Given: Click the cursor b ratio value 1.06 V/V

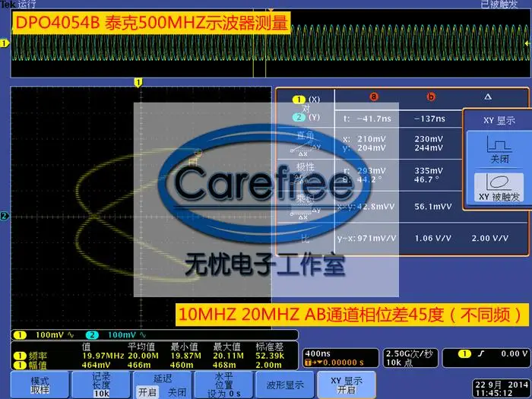Looking at the screenshot, I should (x=433, y=239).
